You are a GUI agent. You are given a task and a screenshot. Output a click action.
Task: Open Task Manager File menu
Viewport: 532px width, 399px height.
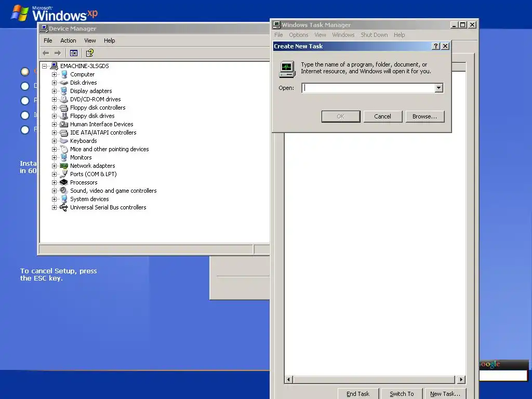pos(278,35)
